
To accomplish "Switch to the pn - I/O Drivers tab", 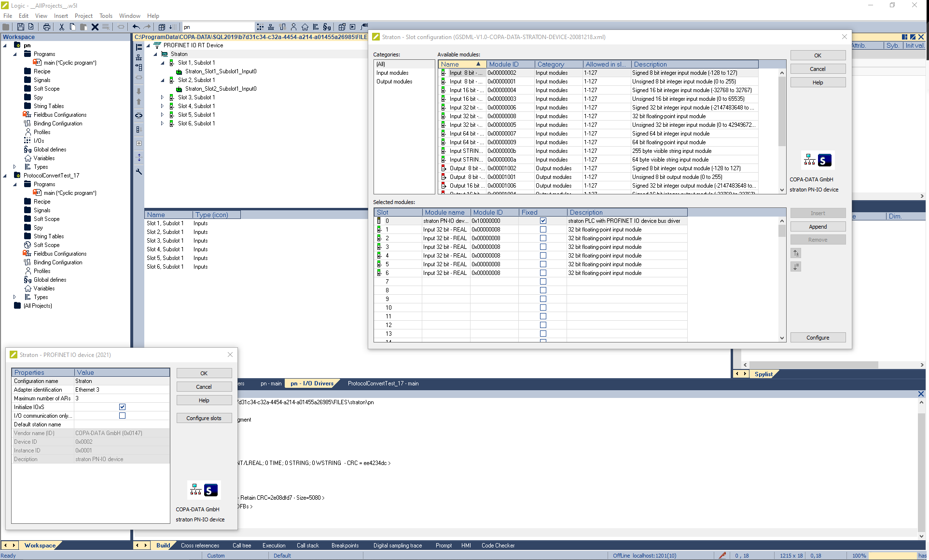I will 312,383.
